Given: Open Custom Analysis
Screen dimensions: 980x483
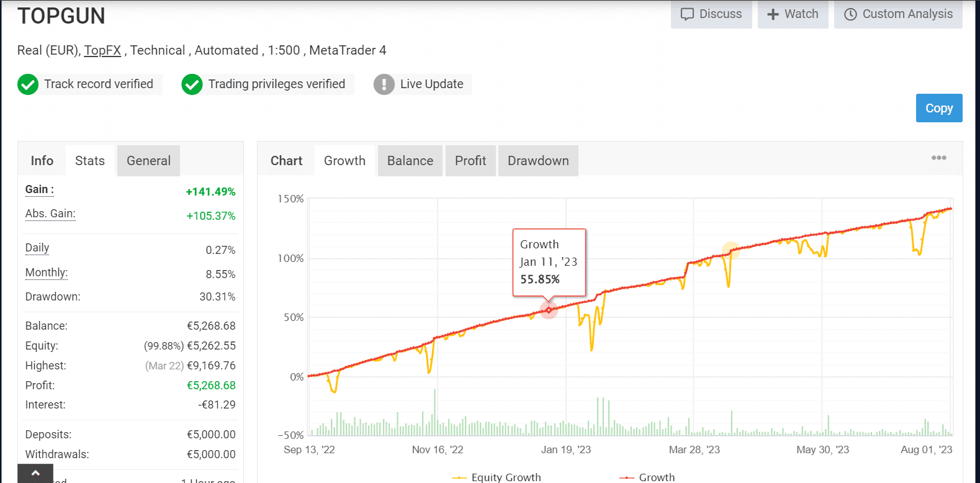Looking at the screenshot, I should click(898, 14).
